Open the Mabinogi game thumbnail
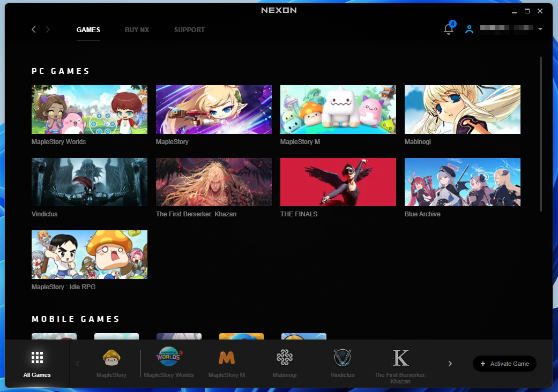This screenshot has width=558, height=392. pyautogui.click(x=463, y=109)
